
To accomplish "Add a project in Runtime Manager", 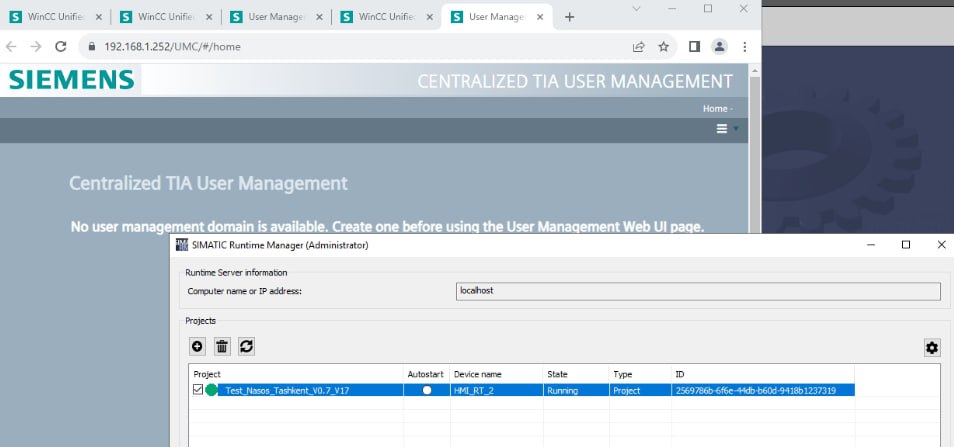I will pyautogui.click(x=198, y=347).
